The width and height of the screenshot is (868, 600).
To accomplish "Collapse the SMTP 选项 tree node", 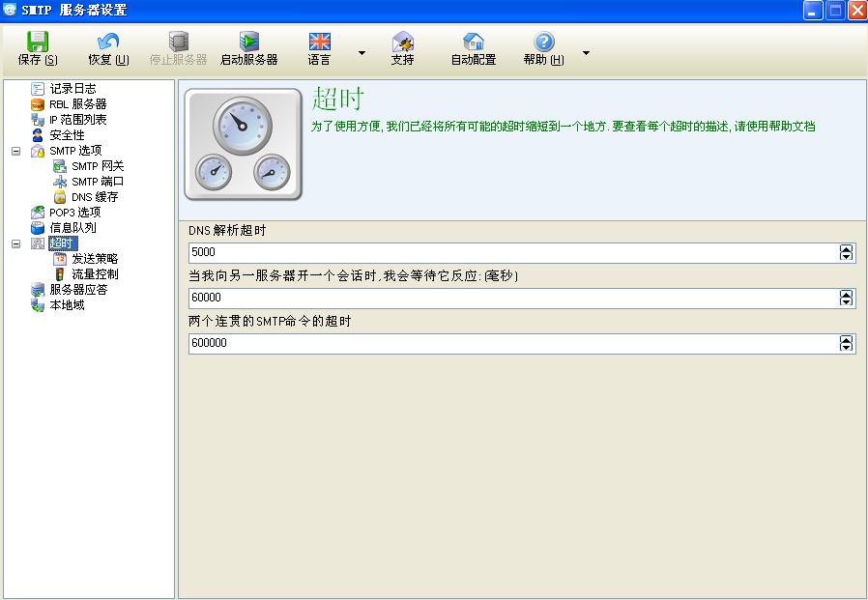I will tap(16, 151).
